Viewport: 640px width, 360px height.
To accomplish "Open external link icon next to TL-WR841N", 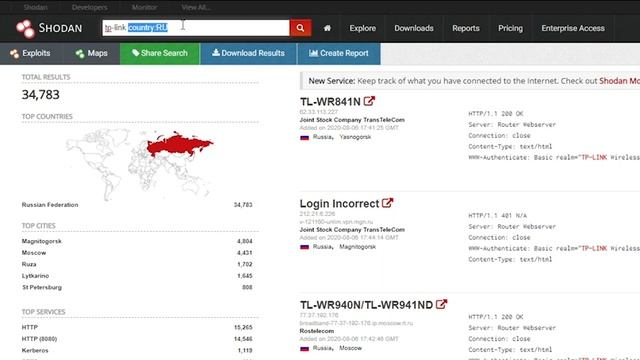I will [x=369, y=101].
